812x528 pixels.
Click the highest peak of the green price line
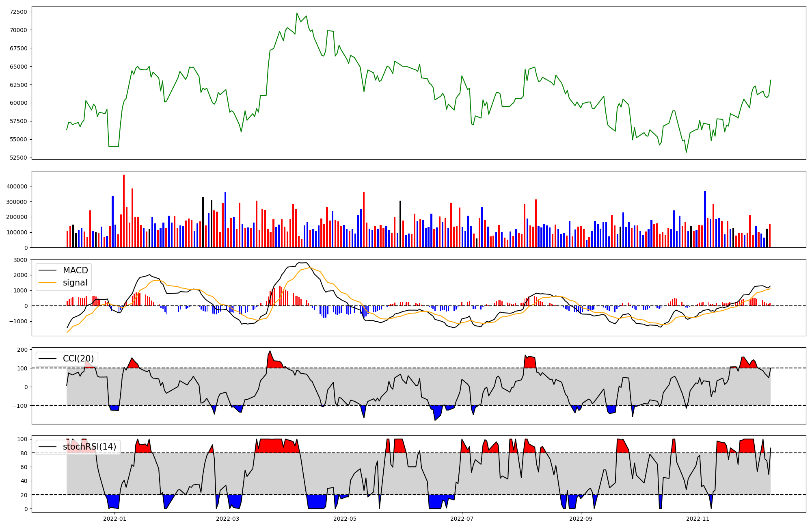[x=297, y=13]
